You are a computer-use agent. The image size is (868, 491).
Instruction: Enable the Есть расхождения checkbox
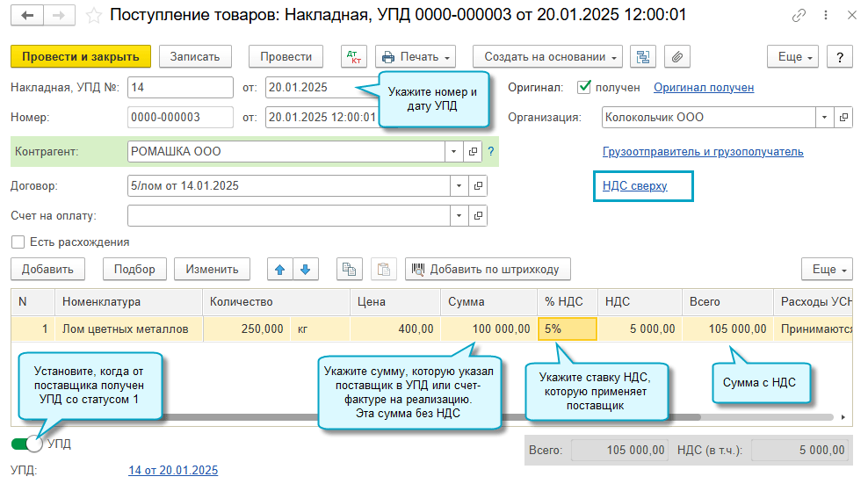(x=18, y=242)
